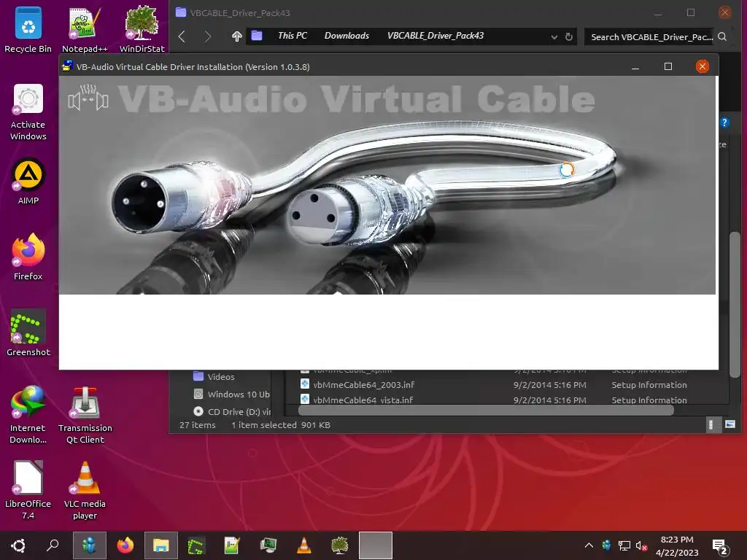Select CD Drive (D:) in navigation pane
Viewport: 747px width, 560px height.
(231, 411)
